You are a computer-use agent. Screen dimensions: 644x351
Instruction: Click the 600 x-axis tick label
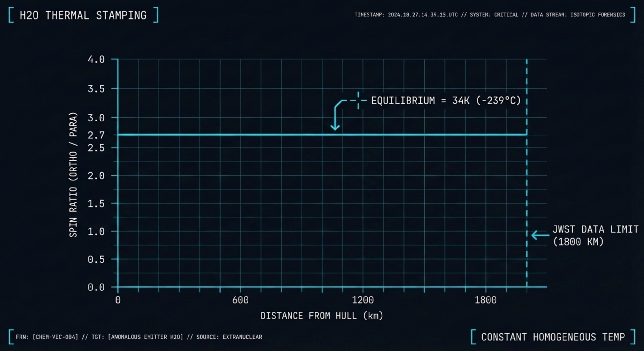pos(240,300)
